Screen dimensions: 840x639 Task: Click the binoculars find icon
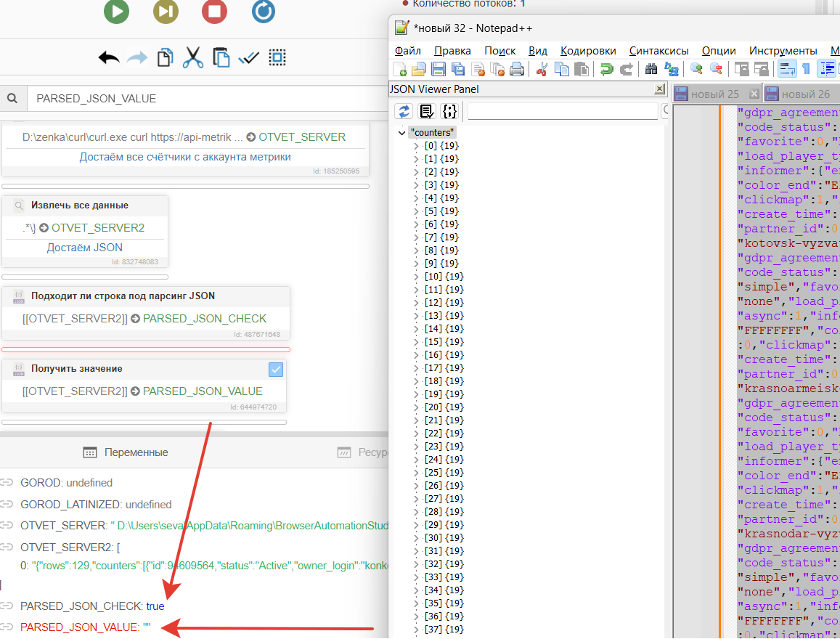pos(651,70)
